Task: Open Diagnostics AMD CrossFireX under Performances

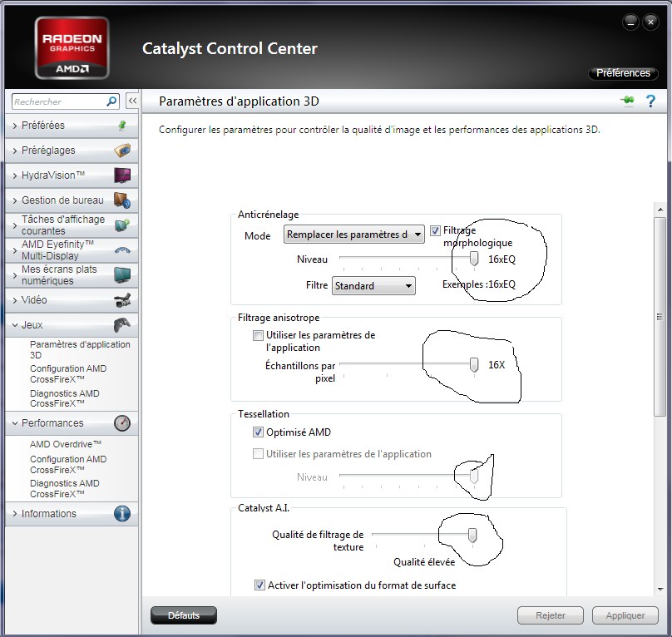Action: click(x=65, y=489)
